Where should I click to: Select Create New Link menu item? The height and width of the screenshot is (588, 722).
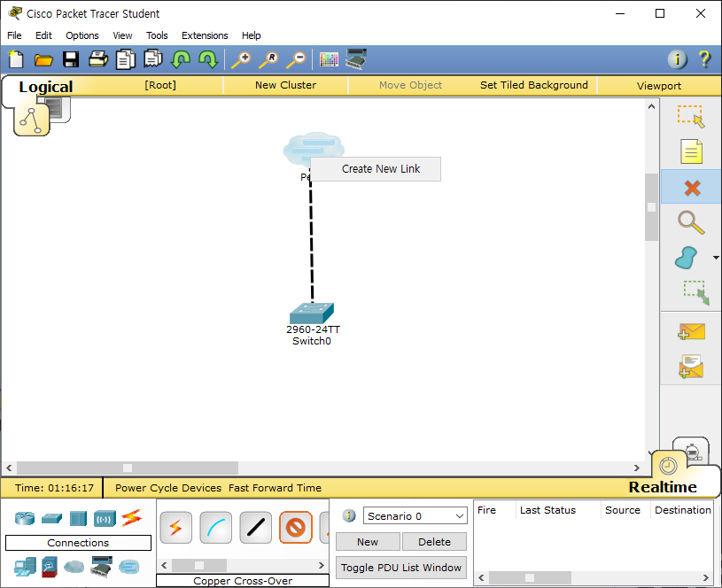click(376, 169)
